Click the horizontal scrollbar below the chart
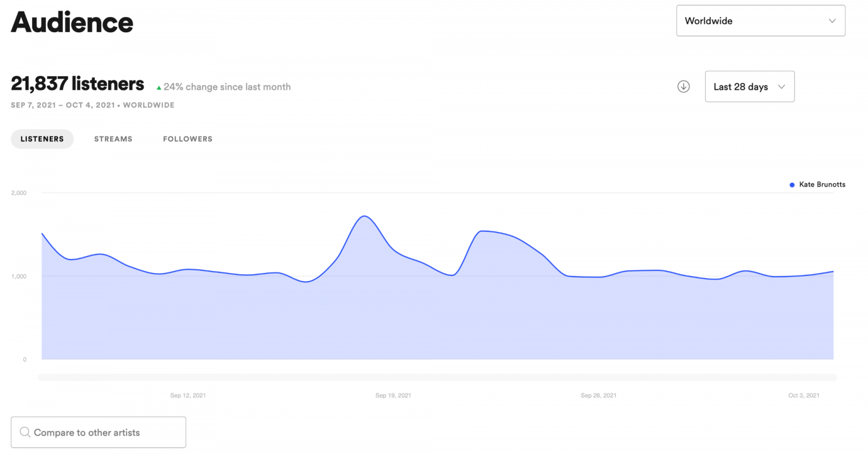 [x=437, y=377]
